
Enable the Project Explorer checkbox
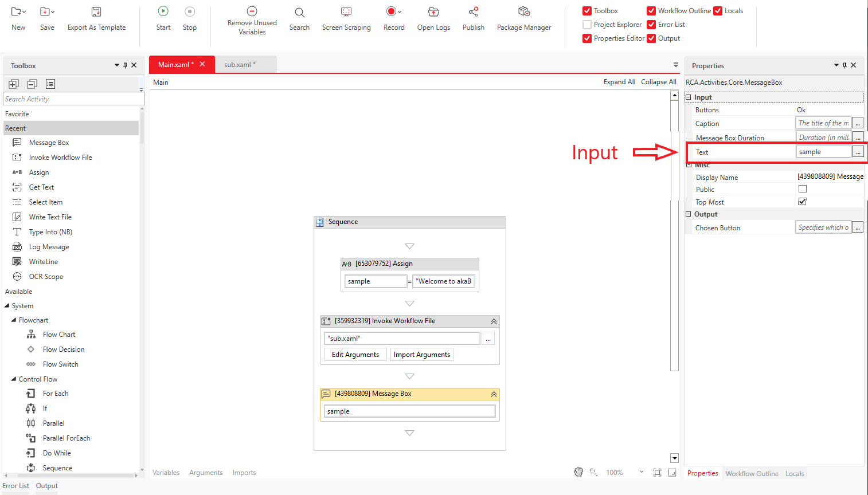point(587,25)
